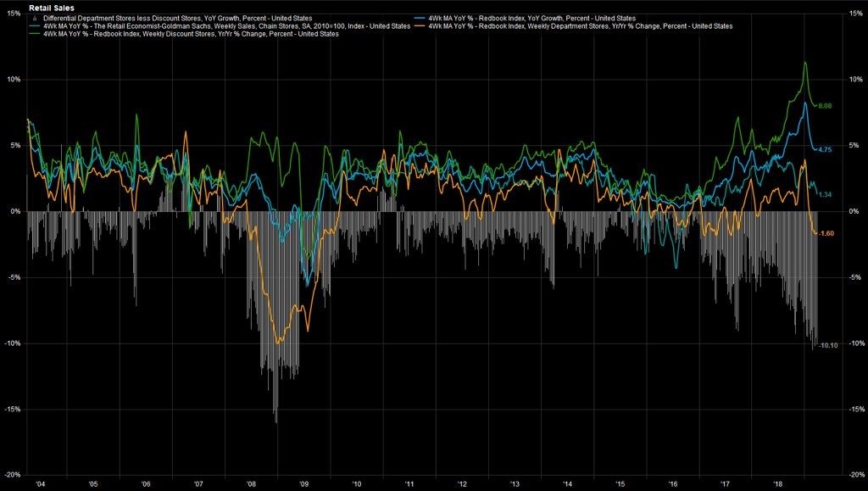
Task: Click the '10 year label on time axis
Action: point(357,484)
